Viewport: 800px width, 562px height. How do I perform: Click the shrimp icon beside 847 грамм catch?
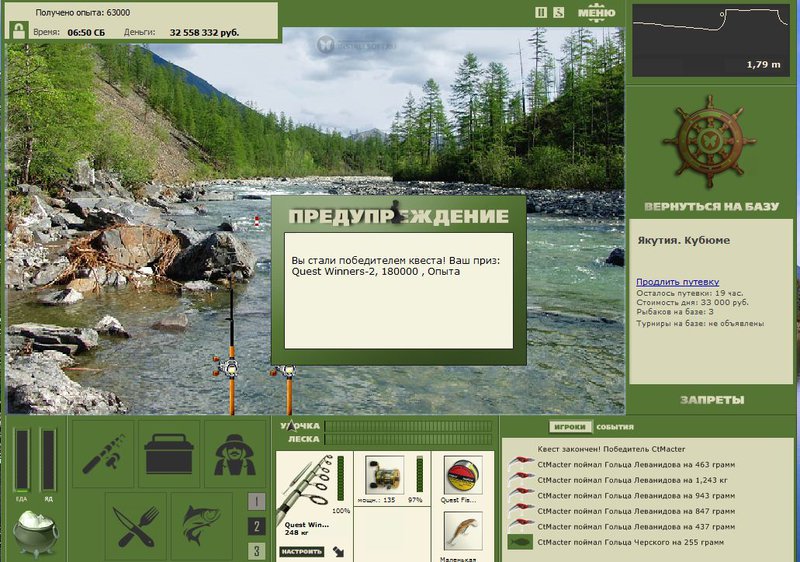[x=521, y=510]
